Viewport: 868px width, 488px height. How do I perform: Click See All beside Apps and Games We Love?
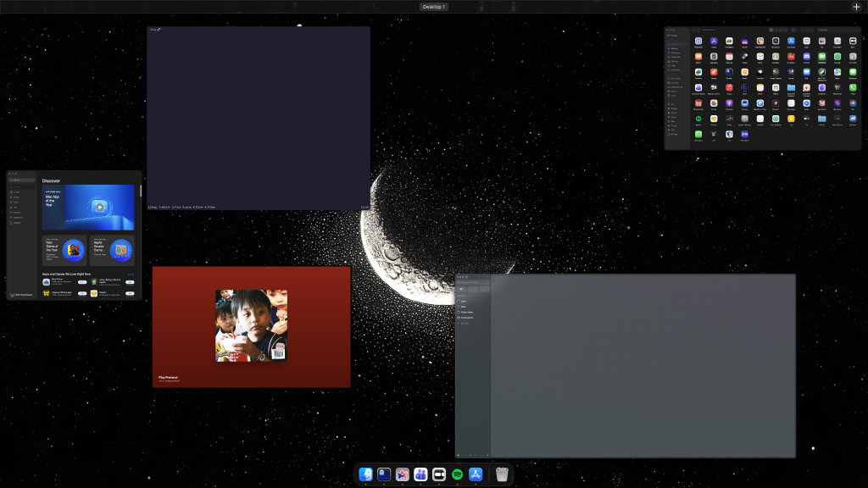(x=131, y=274)
